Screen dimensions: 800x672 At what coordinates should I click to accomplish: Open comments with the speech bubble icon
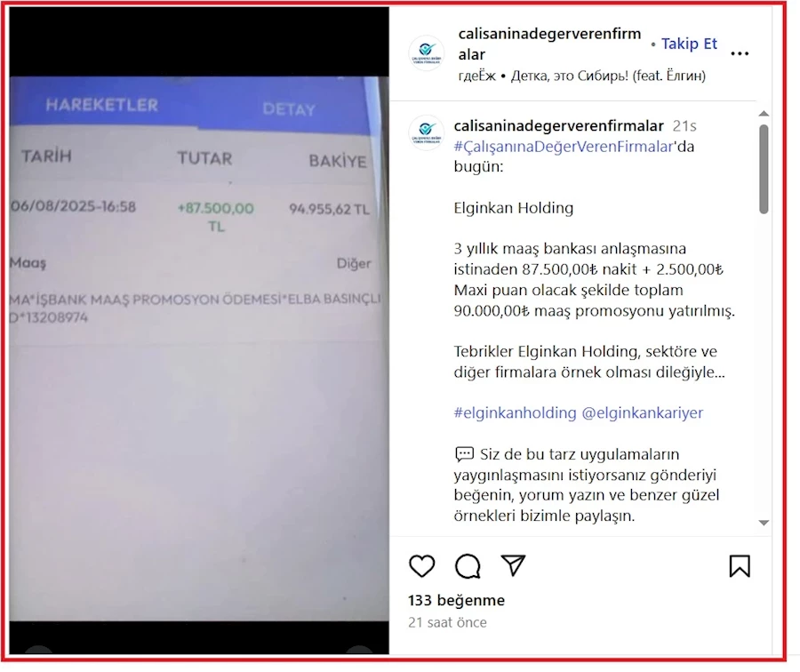pyautogui.click(x=468, y=566)
